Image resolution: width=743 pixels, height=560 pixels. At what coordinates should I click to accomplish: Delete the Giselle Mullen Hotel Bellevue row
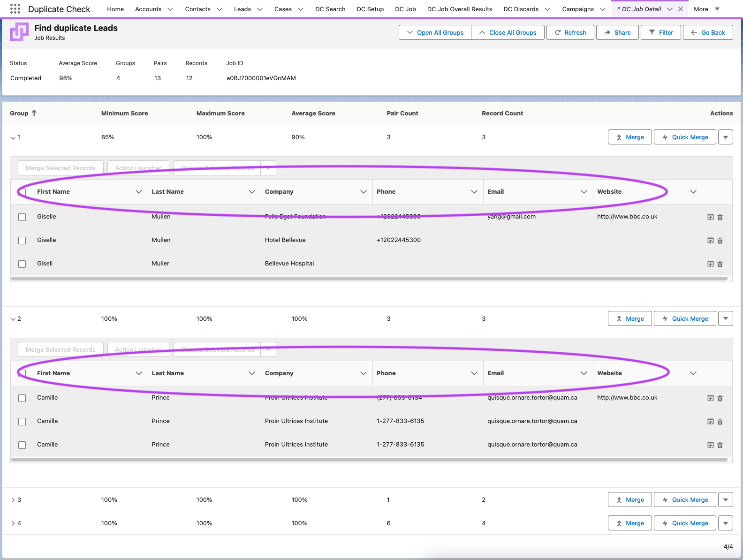[720, 241]
